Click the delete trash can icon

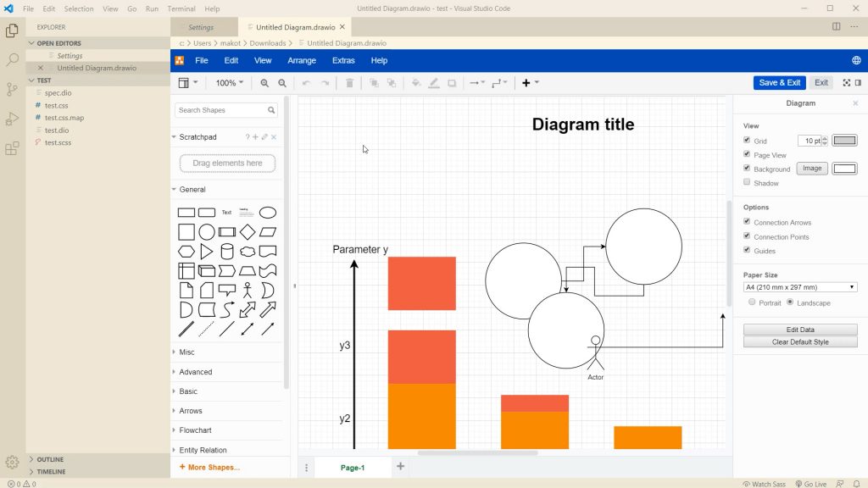click(349, 83)
